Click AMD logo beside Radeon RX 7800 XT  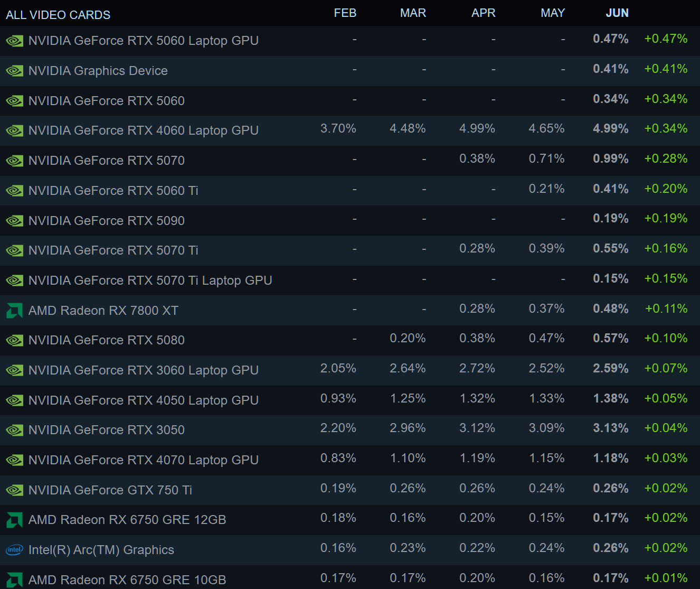[14, 311]
